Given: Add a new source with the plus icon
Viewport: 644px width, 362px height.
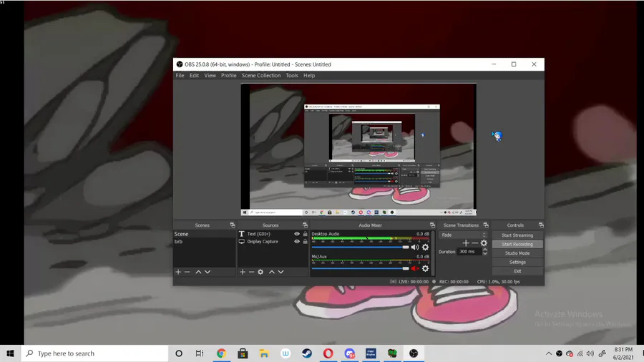Looking at the screenshot, I should coord(243,272).
